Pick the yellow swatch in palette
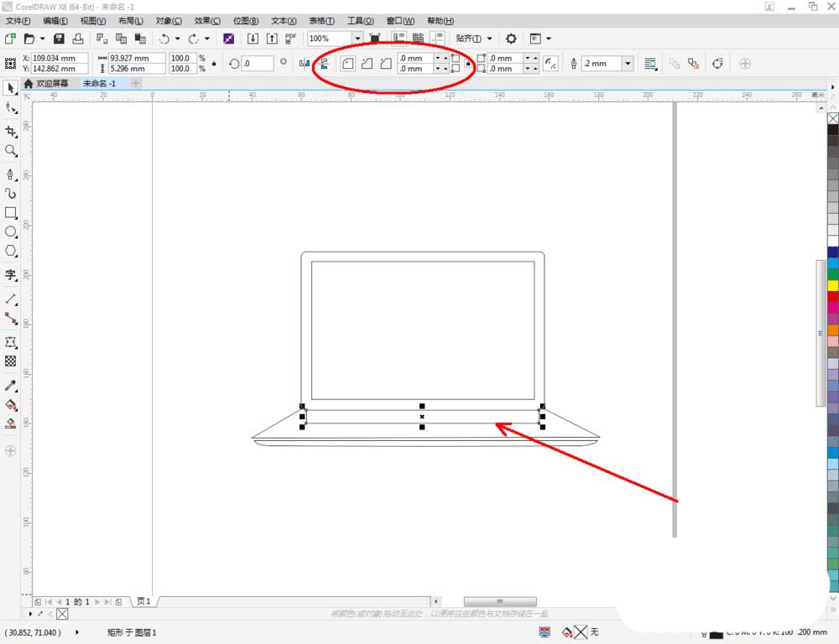The height and width of the screenshot is (644, 839). [x=833, y=286]
